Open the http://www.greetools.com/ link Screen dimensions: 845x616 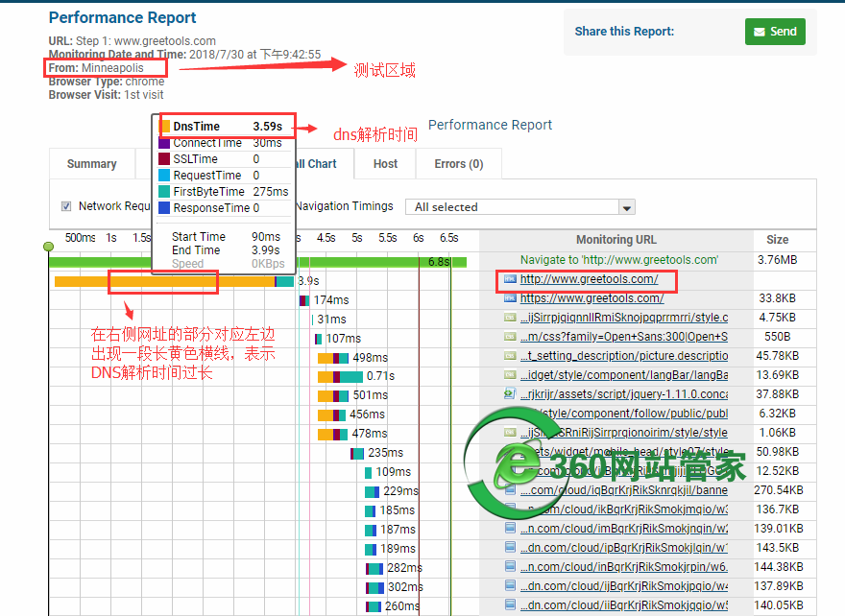[589, 279]
